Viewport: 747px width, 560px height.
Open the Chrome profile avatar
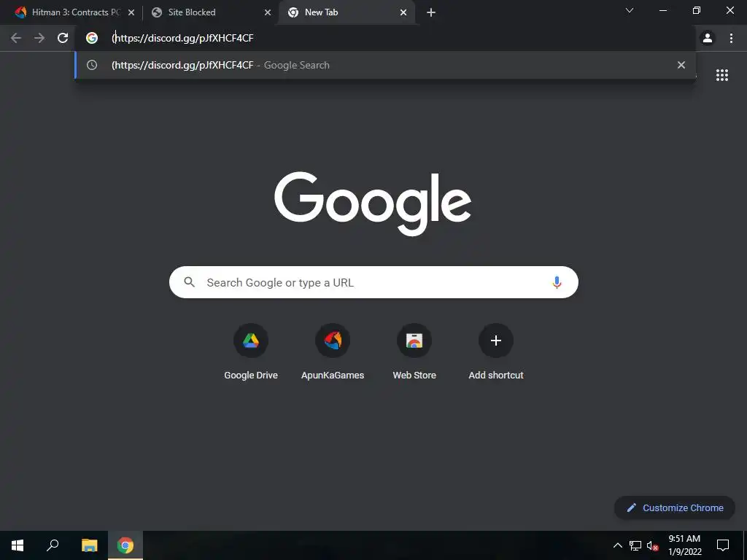click(x=708, y=38)
